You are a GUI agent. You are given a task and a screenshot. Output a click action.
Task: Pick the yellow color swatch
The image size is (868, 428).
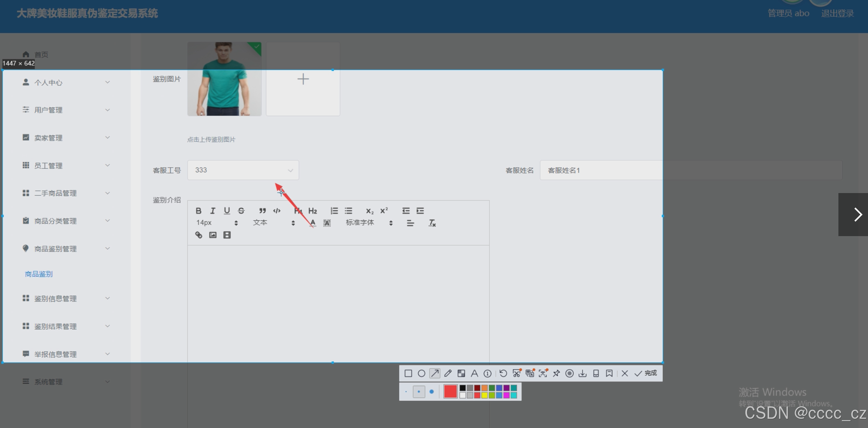pos(485,395)
